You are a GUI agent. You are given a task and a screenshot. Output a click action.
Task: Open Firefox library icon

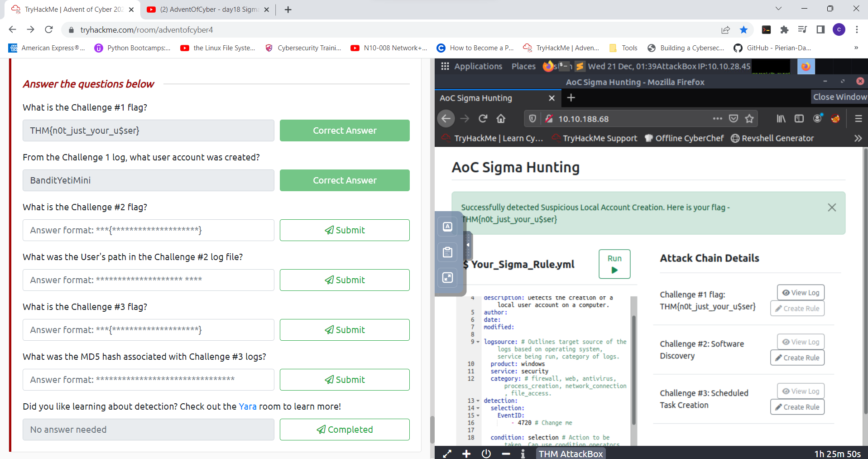point(781,119)
